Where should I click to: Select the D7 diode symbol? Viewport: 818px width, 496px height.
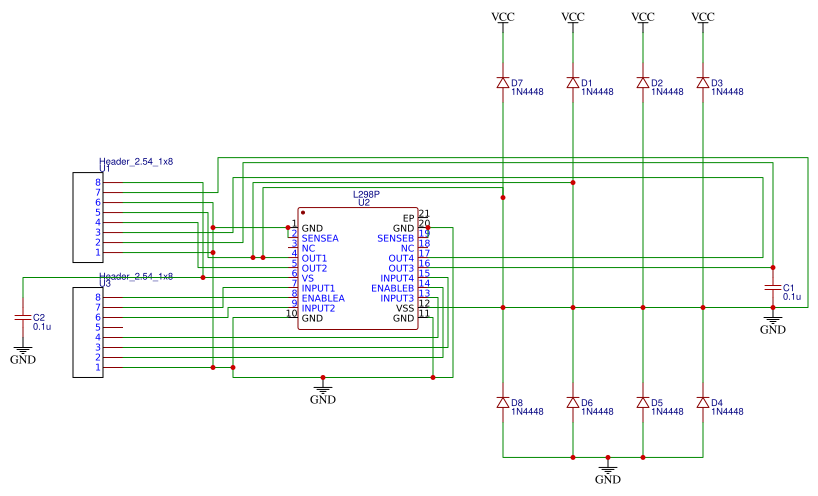503,82
